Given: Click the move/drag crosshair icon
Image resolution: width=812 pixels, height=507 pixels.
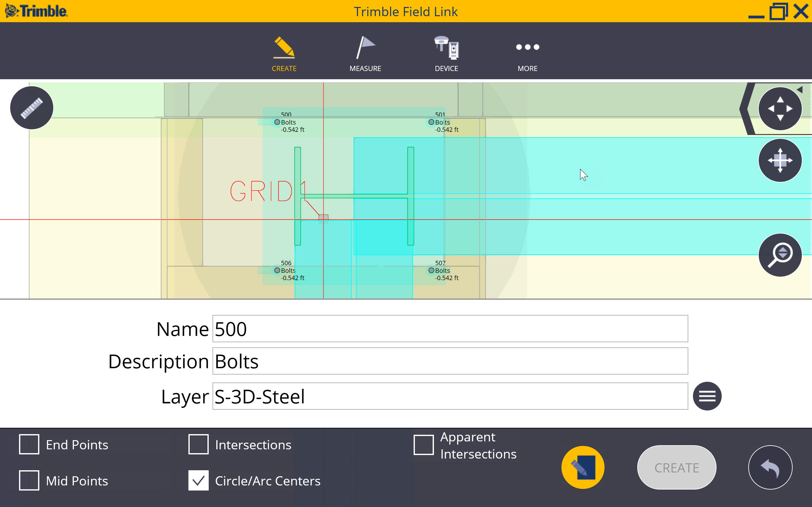Looking at the screenshot, I should coord(780,161).
